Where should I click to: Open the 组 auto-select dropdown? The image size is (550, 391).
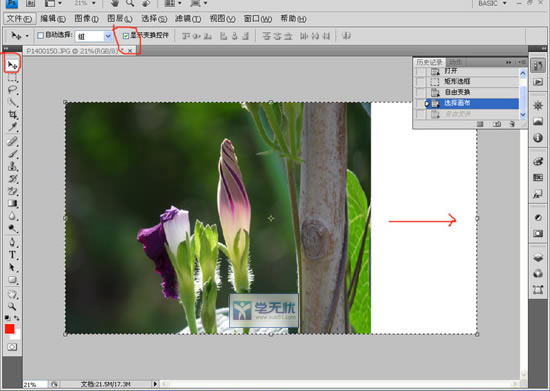click(108, 36)
